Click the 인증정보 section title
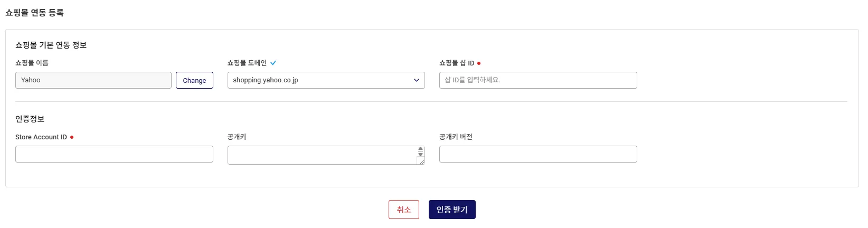868x228 pixels. coord(30,119)
